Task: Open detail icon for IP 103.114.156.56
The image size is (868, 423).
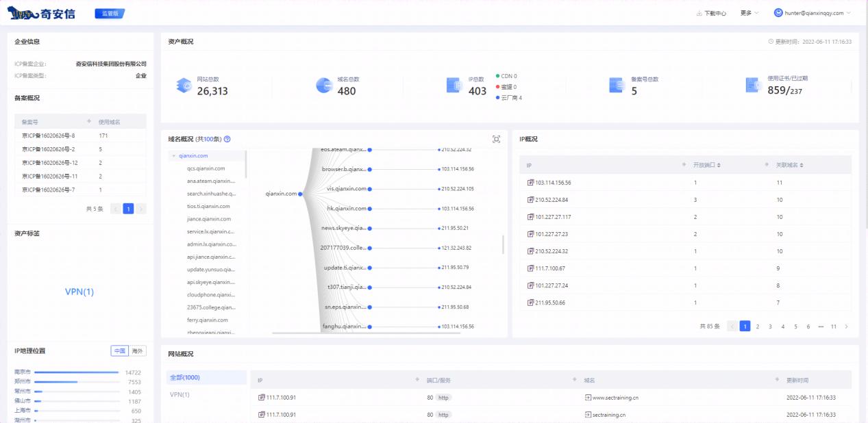Action: click(x=530, y=183)
